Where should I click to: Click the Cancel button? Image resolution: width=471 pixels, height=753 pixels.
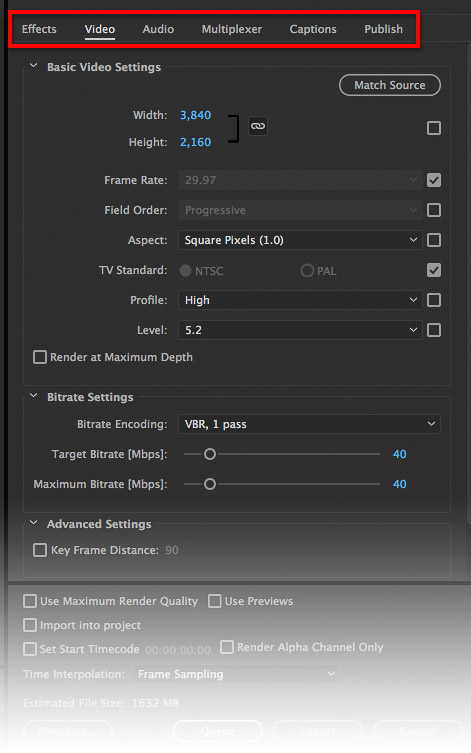pos(418,731)
